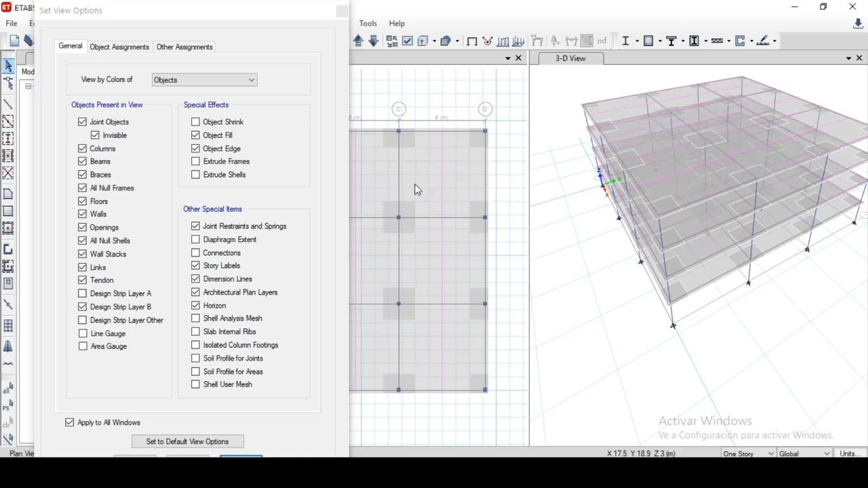The width and height of the screenshot is (868, 488).
Task: Switch to the Other Assignments tab
Action: (x=184, y=47)
